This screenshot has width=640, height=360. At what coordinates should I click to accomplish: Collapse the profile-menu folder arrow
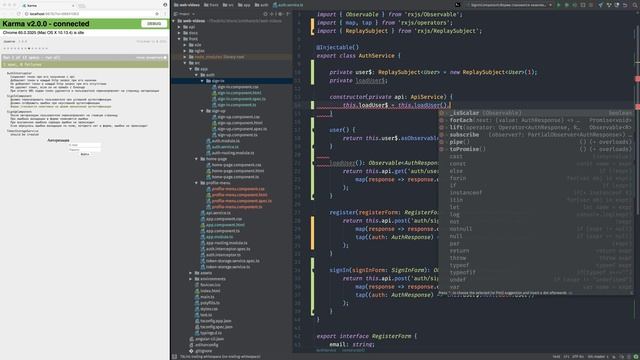pyautogui.click(x=197, y=183)
